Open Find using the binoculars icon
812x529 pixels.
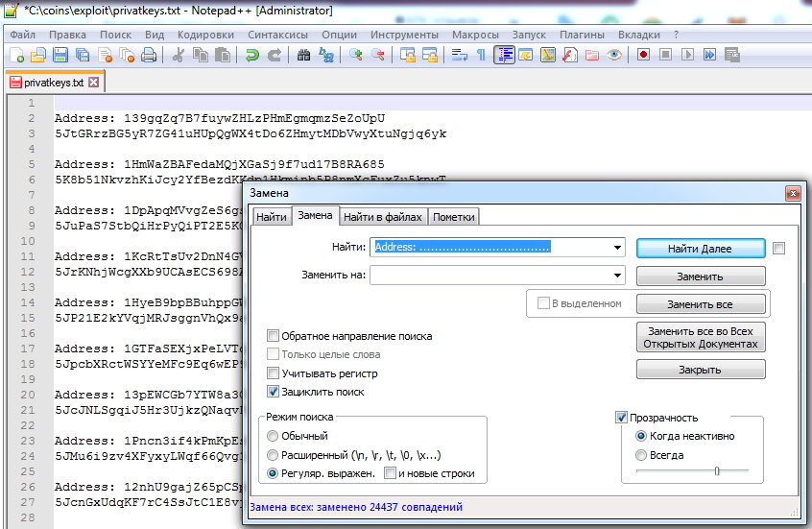pyautogui.click(x=303, y=55)
